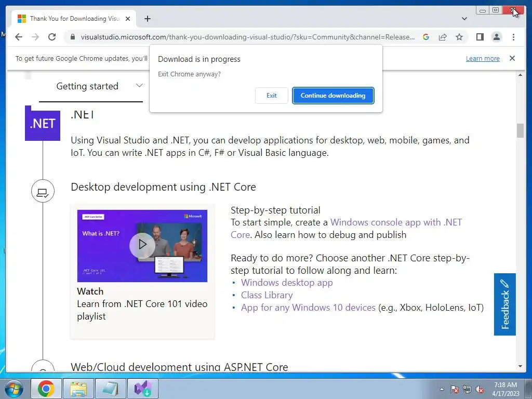532x399 pixels.
Task: Open the Windows desktop app link
Action: [x=287, y=282]
